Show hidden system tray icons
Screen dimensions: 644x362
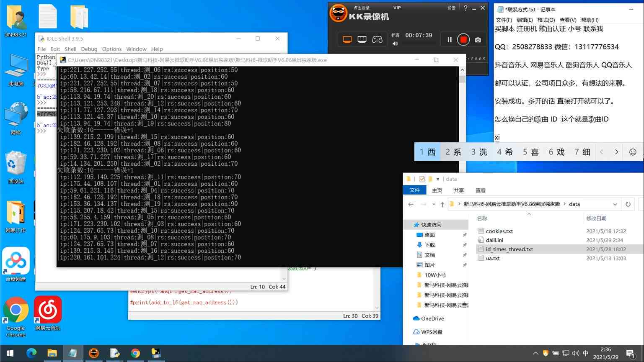click(535, 353)
